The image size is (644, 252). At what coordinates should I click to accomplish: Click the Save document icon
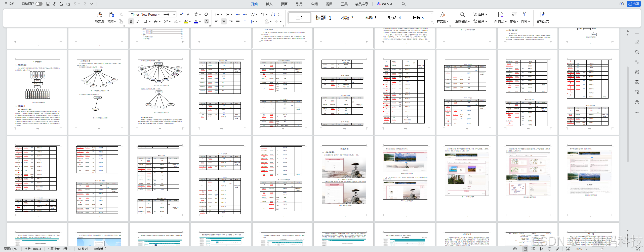tap(48, 4)
